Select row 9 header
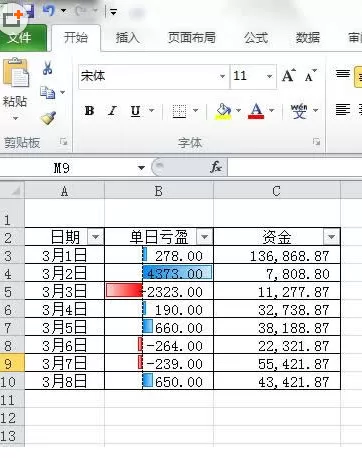 coord(12,363)
